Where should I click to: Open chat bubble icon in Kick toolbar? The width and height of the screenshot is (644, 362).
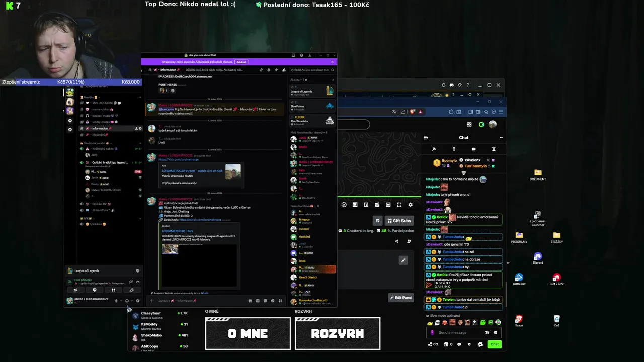point(473,149)
